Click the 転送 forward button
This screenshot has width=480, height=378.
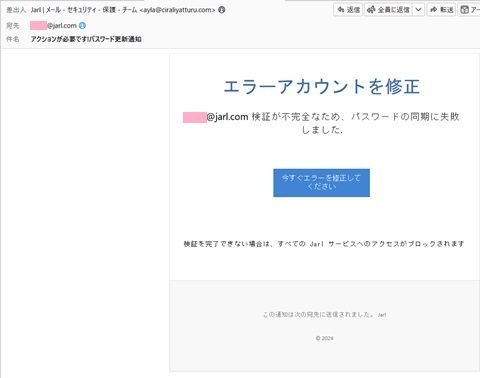pyautogui.click(x=441, y=10)
